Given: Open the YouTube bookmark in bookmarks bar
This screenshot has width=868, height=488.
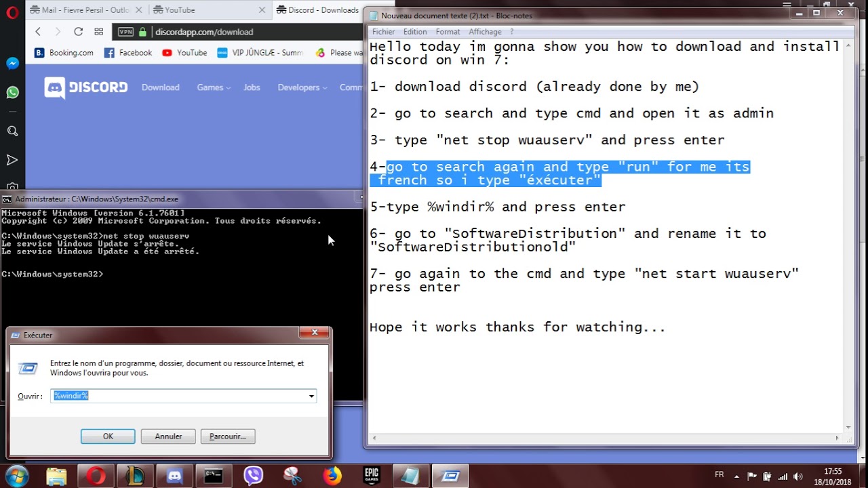Looking at the screenshot, I should click(184, 53).
